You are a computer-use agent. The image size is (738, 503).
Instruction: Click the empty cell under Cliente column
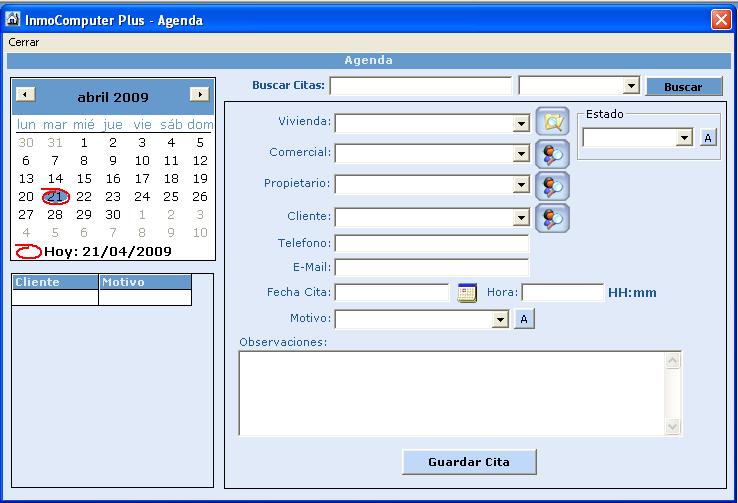pyautogui.click(x=55, y=297)
